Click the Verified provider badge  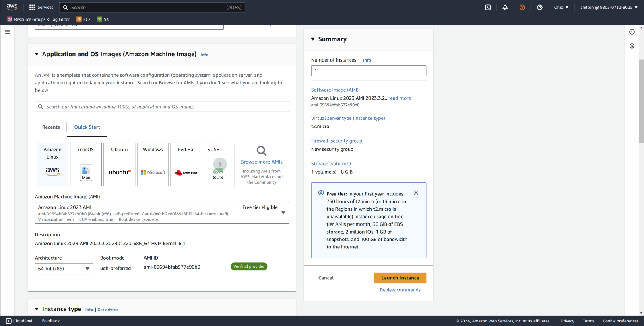coord(249,267)
